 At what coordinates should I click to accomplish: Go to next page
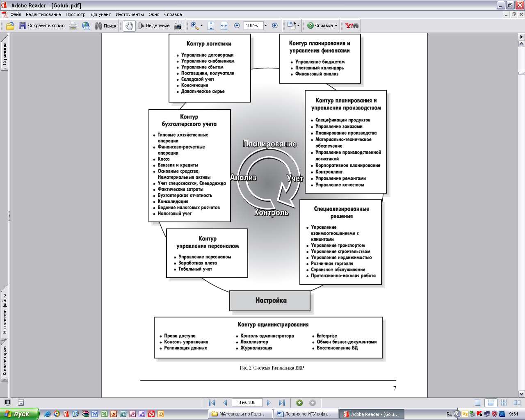point(269,403)
